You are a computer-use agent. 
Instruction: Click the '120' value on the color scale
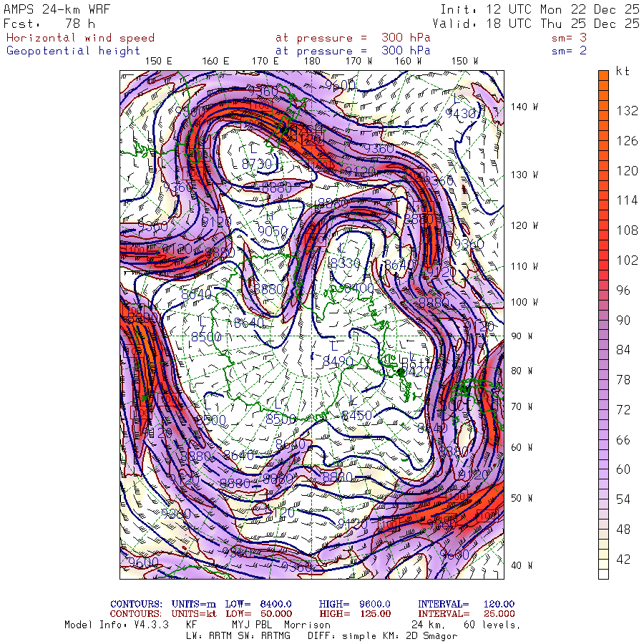[x=627, y=171]
